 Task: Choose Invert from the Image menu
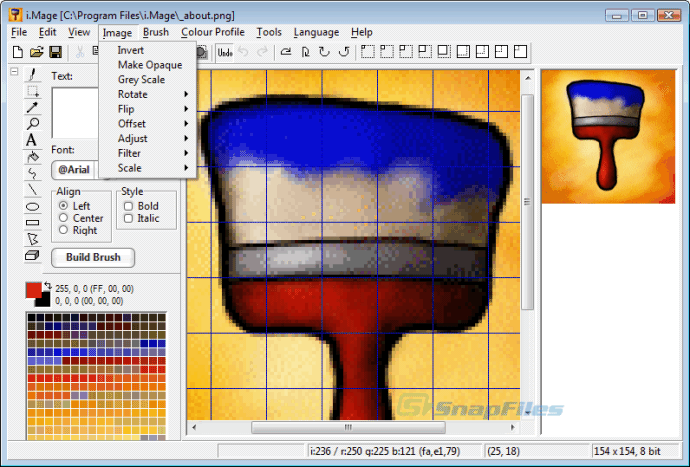pos(147,50)
